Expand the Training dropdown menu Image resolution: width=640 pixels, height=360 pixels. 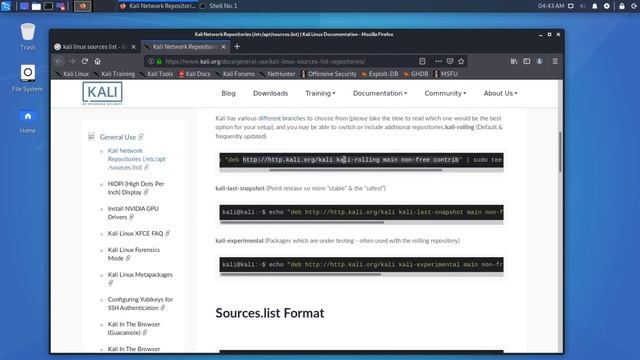320,93
